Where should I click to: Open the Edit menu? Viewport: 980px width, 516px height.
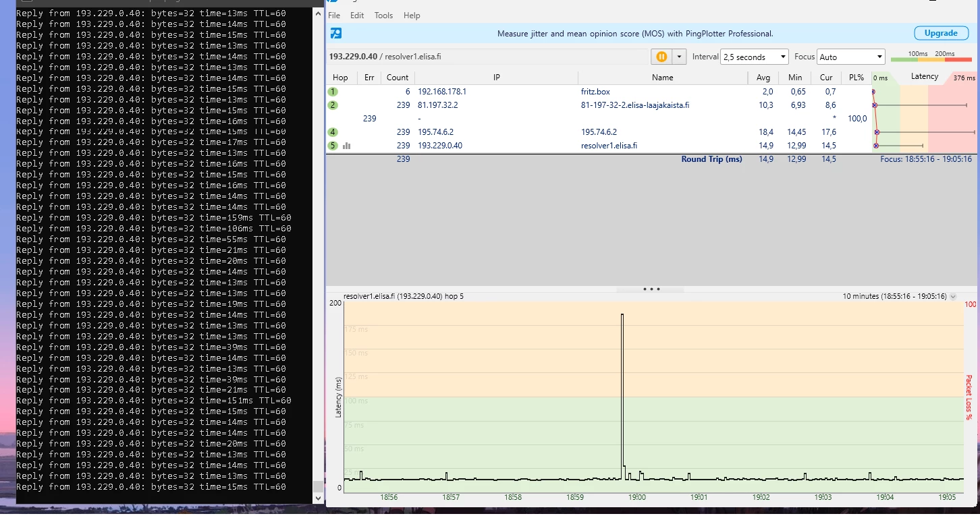(x=357, y=16)
